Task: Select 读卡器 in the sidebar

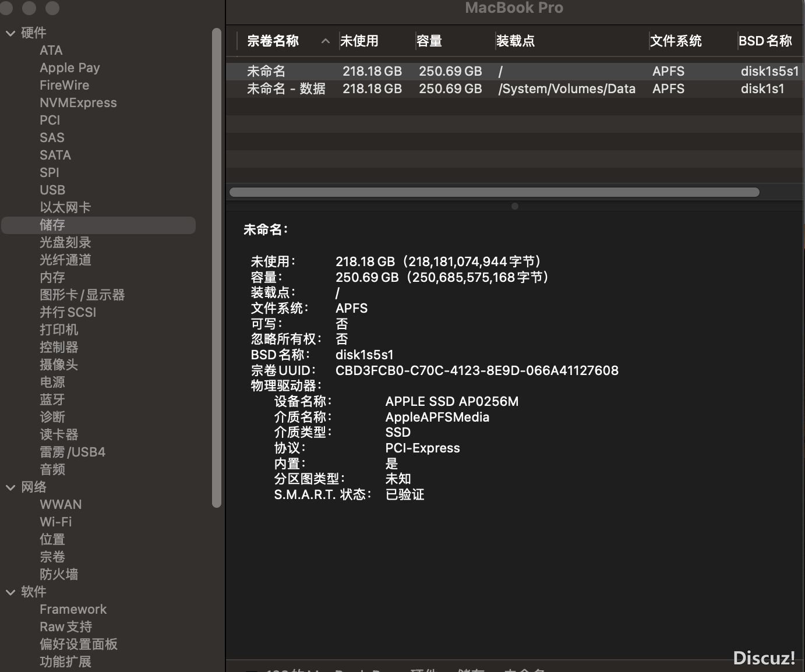Action: (59, 435)
